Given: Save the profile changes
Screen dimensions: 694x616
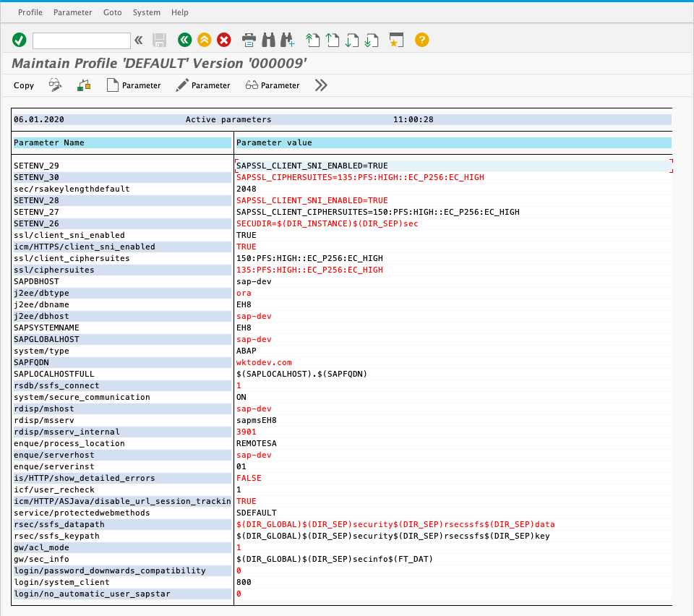Looking at the screenshot, I should pyautogui.click(x=160, y=40).
